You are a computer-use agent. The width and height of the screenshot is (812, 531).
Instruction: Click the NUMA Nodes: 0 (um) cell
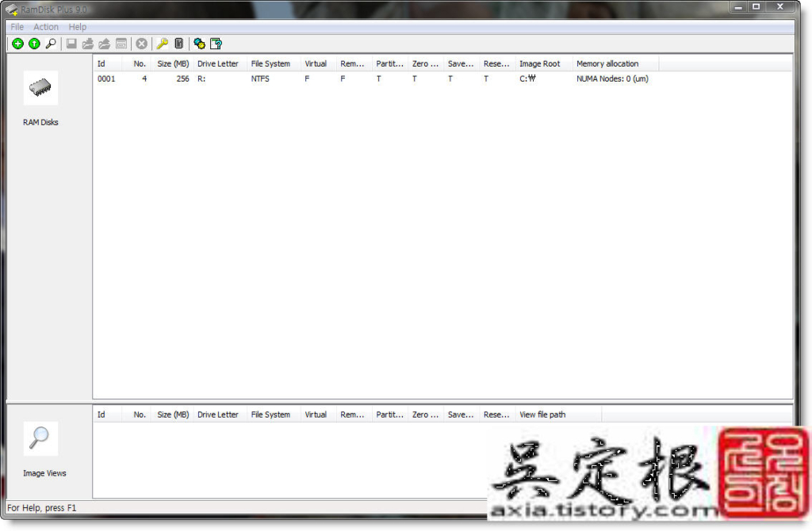[x=612, y=78]
